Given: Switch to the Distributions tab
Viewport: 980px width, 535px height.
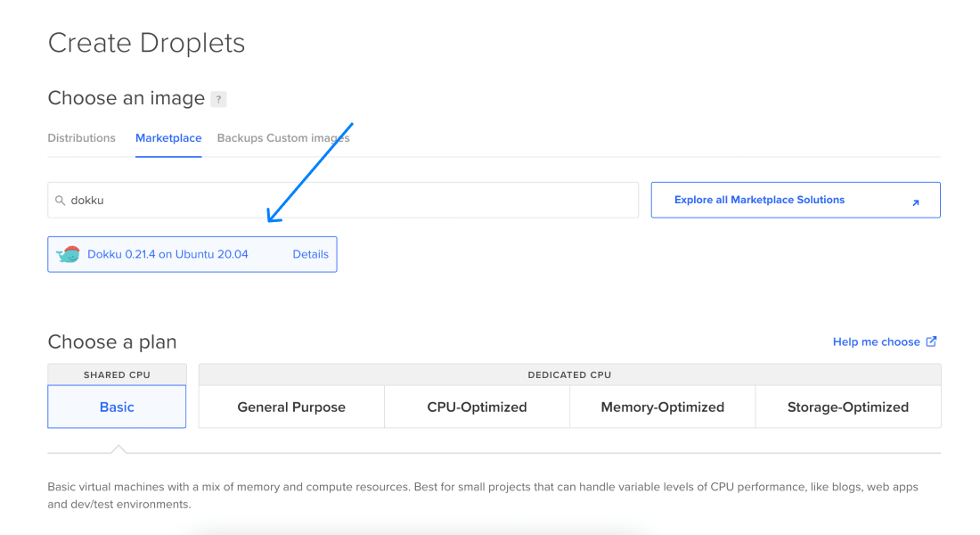Looking at the screenshot, I should 81,138.
